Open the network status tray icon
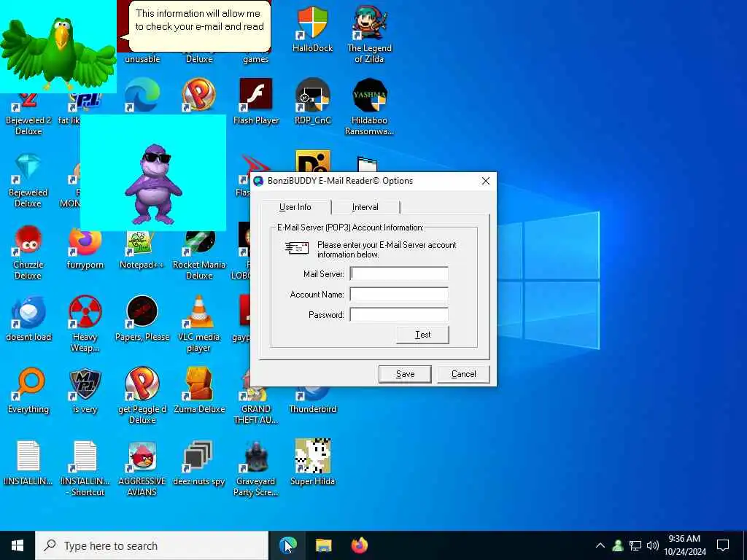 pos(635,545)
